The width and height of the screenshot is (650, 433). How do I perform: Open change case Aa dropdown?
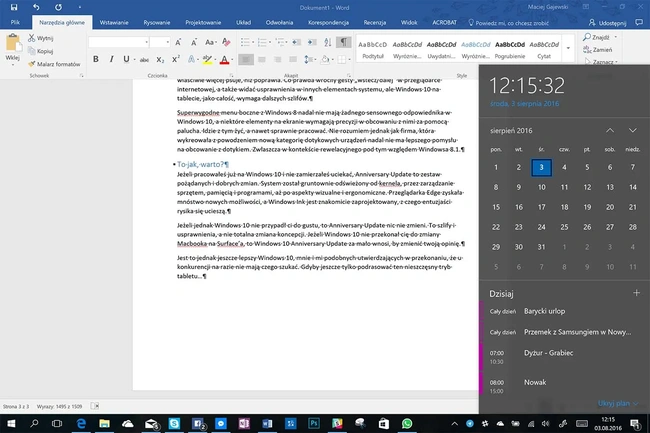210,42
